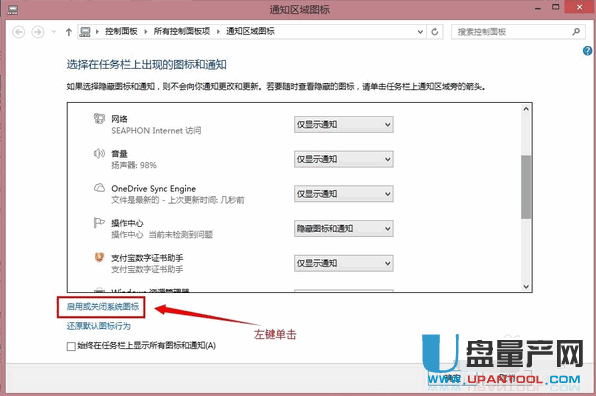Expand address bar history dropdown
The image size is (596, 396).
point(420,32)
